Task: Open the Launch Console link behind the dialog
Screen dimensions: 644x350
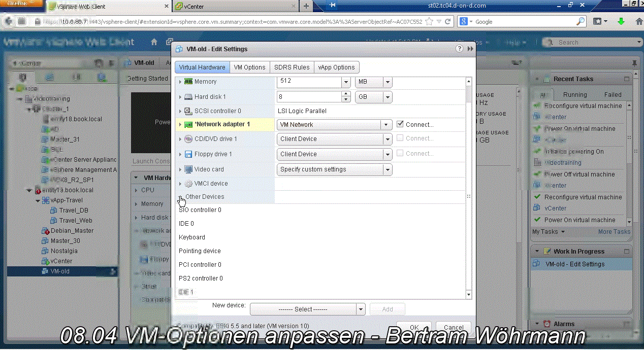Action: click(150, 161)
